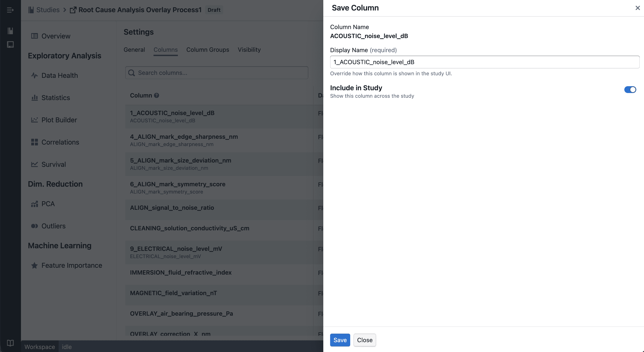Open the Studies icon in left rail
The image size is (644, 352).
click(x=10, y=31)
